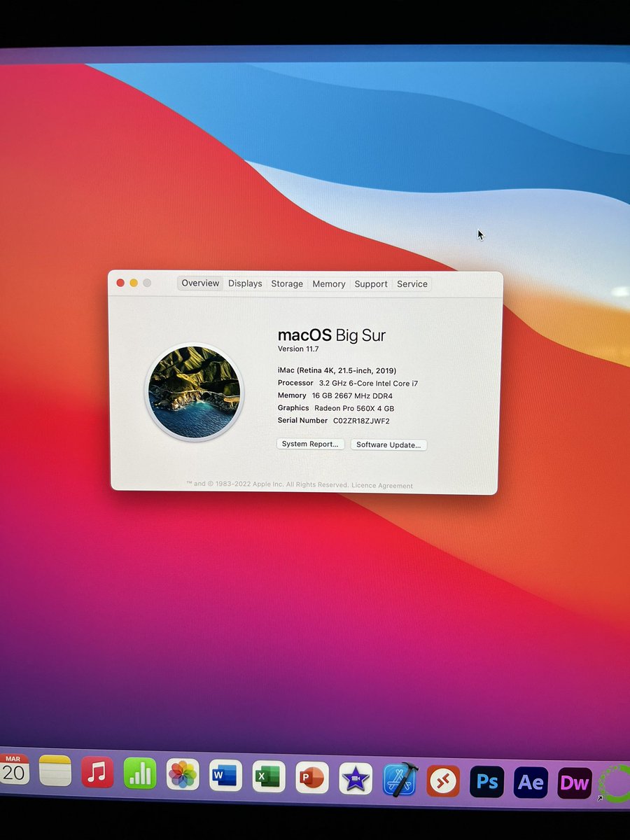Select the Support tab
This screenshot has width=630, height=840.
coord(371,284)
